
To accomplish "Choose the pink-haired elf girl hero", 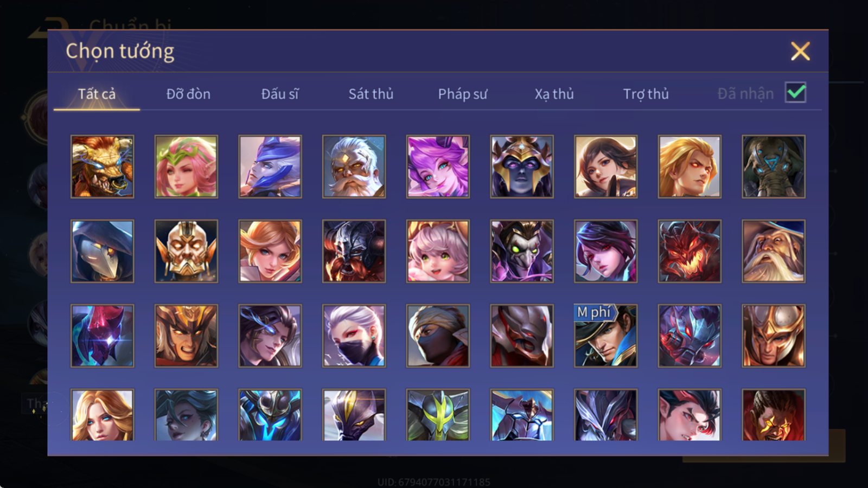I will [x=186, y=166].
